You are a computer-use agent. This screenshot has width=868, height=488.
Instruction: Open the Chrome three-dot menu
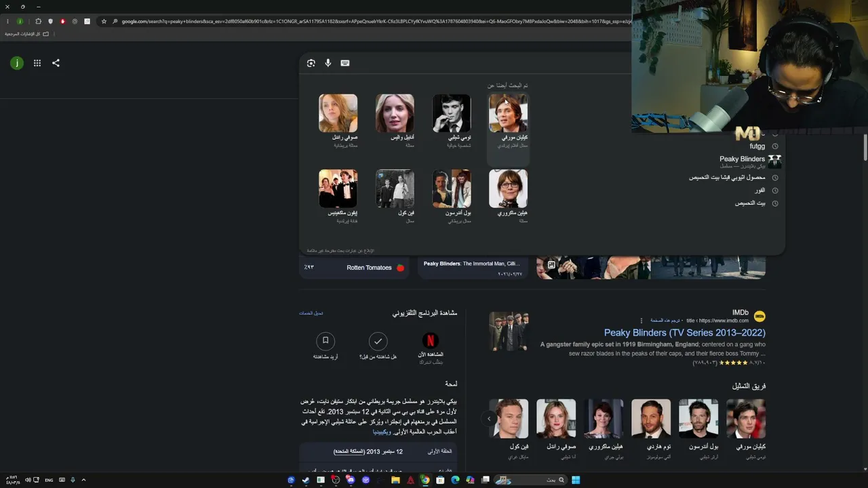pyautogui.click(x=7, y=22)
